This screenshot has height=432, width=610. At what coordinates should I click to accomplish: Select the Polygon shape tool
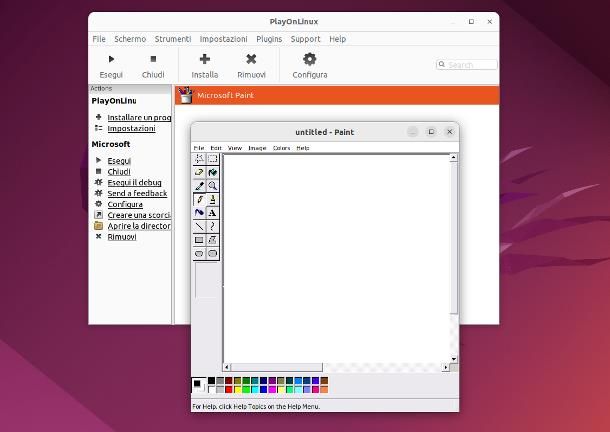point(212,240)
